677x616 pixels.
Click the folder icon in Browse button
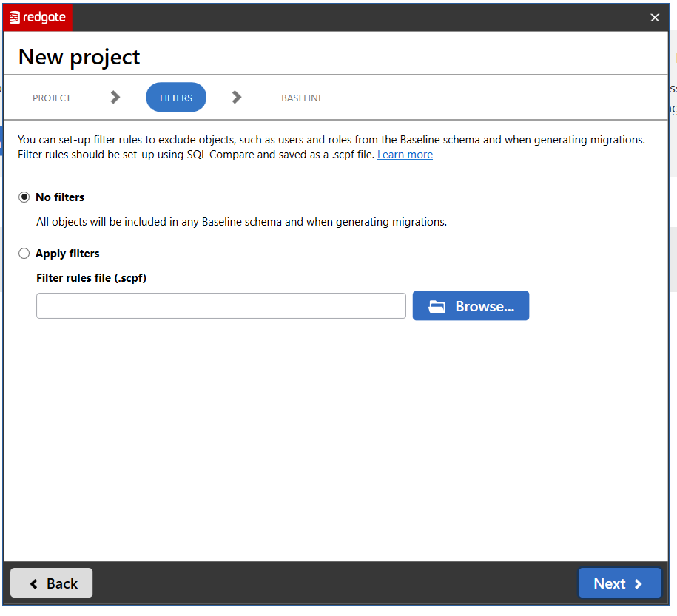tap(437, 306)
